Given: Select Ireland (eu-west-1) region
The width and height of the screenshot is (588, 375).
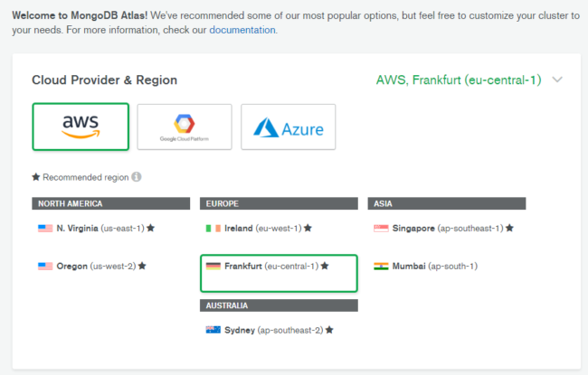Looking at the screenshot, I should coord(259,228).
